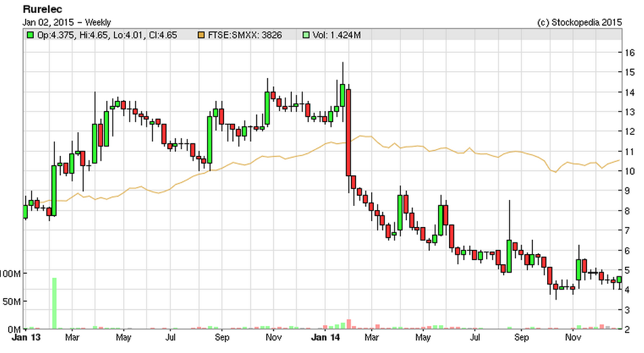Click the 'Jan 02, 2015 – Weekly' subtitle
The width and height of the screenshot is (644, 353).
pos(66,22)
